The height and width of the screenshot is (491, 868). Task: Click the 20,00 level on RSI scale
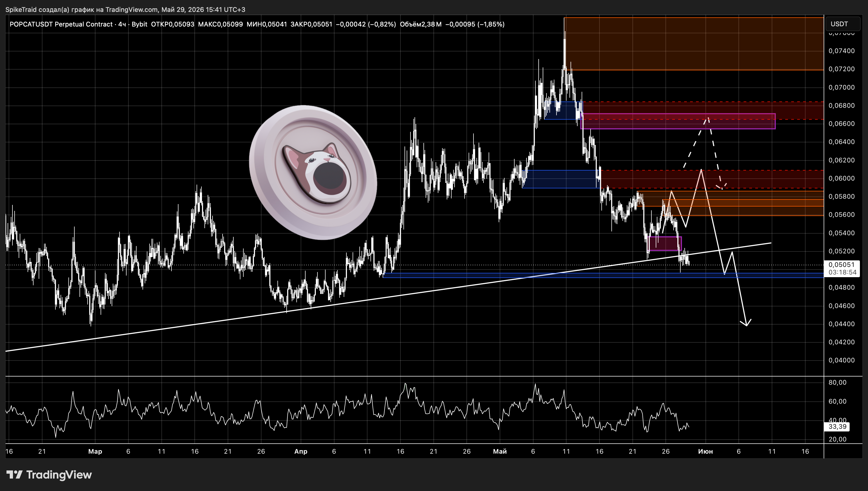(837, 439)
